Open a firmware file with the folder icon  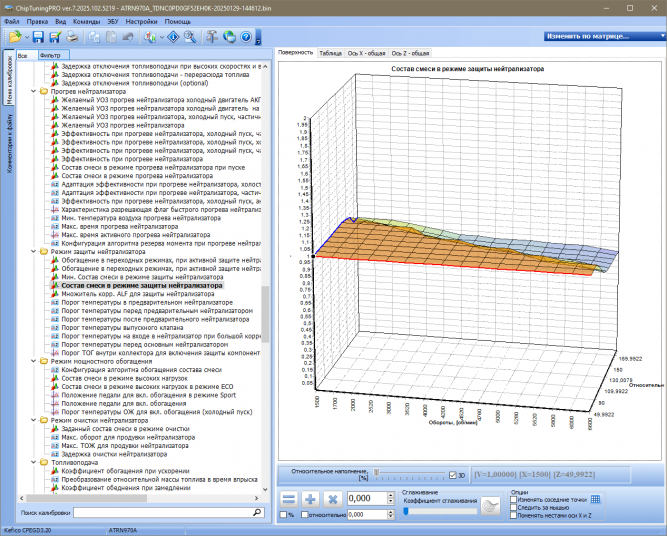coord(15,37)
